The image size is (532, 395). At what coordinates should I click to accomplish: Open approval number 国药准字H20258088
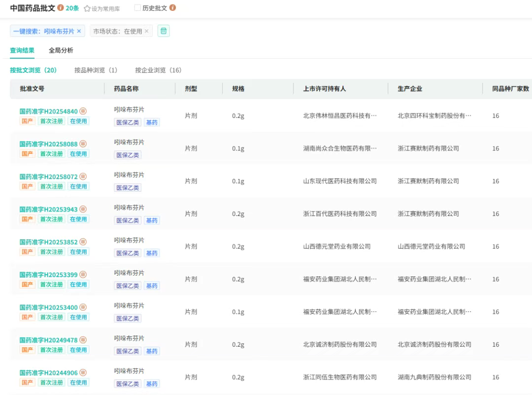click(48, 144)
